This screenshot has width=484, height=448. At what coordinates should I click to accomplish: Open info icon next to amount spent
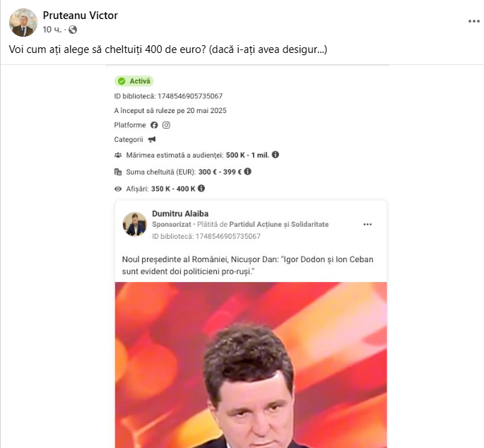[247, 172]
